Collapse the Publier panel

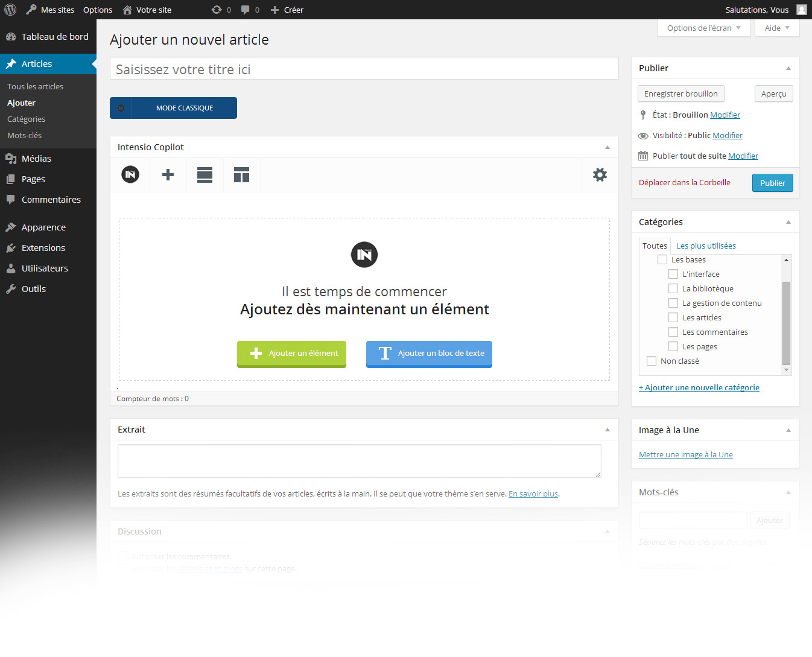788,68
